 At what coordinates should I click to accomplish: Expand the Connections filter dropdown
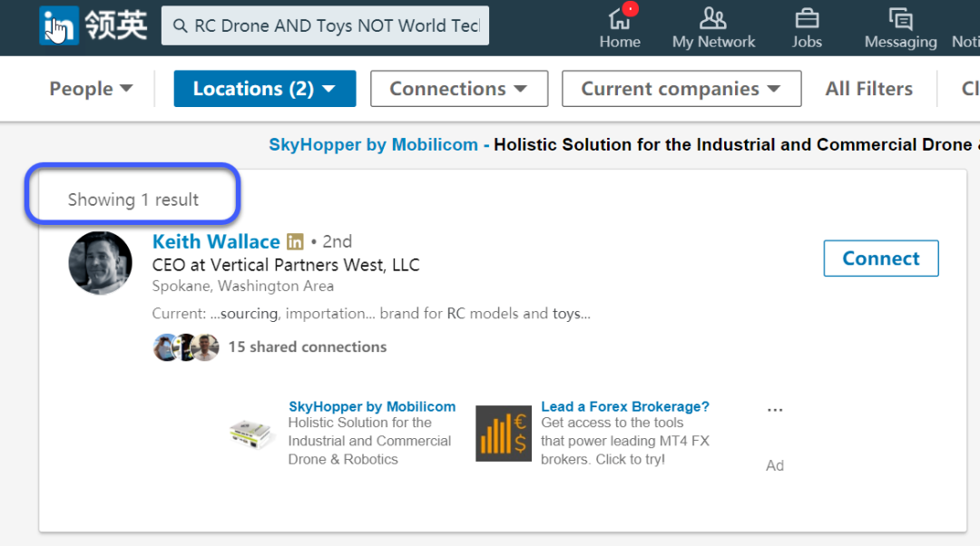point(458,89)
